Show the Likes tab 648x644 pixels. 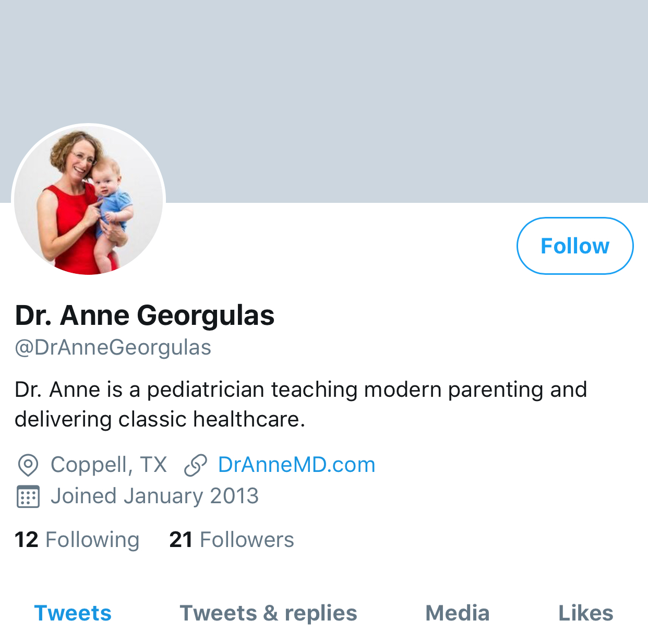tap(585, 613)
